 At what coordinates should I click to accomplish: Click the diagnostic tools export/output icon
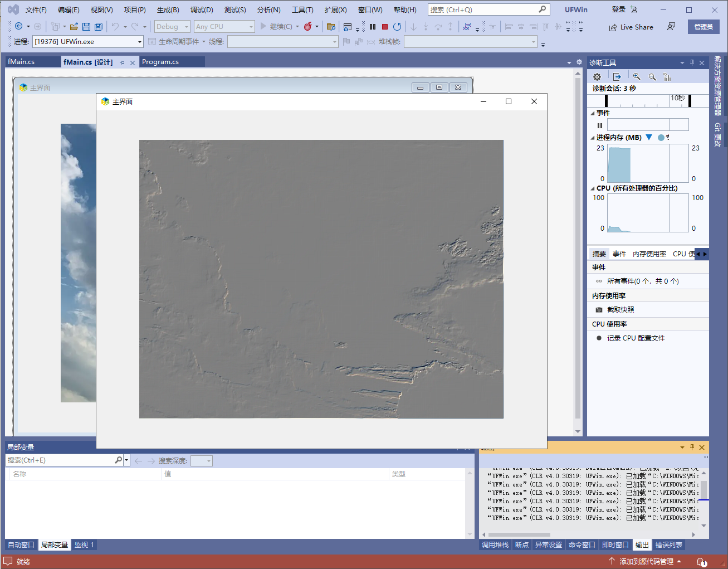click(617, 77)
